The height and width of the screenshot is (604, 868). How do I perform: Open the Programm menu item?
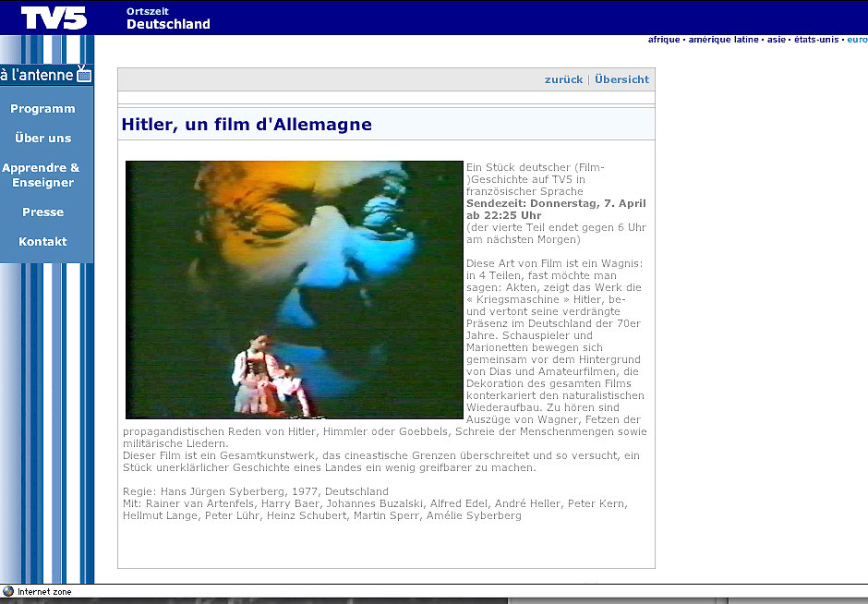(42, 109)
